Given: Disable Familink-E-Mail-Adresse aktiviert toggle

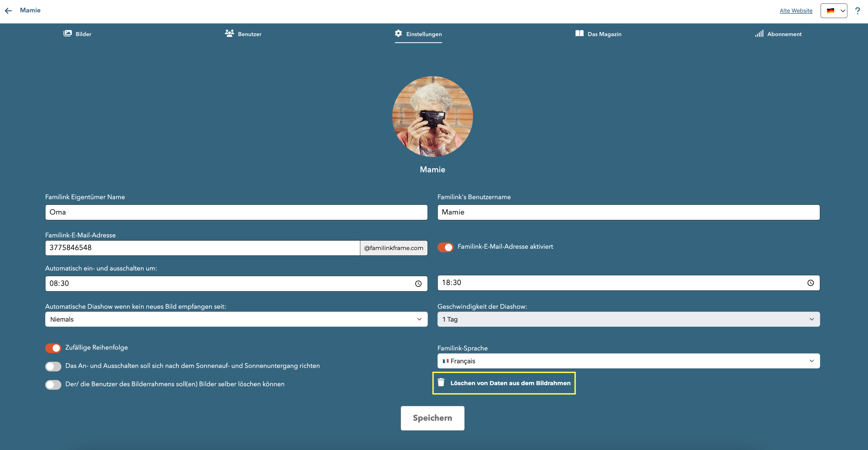Looking at the screenshot, I should (445, 247).
